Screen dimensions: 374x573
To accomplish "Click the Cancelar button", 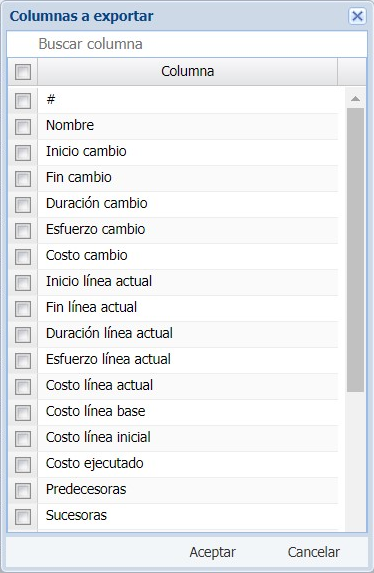I will [x=314, y=552].
